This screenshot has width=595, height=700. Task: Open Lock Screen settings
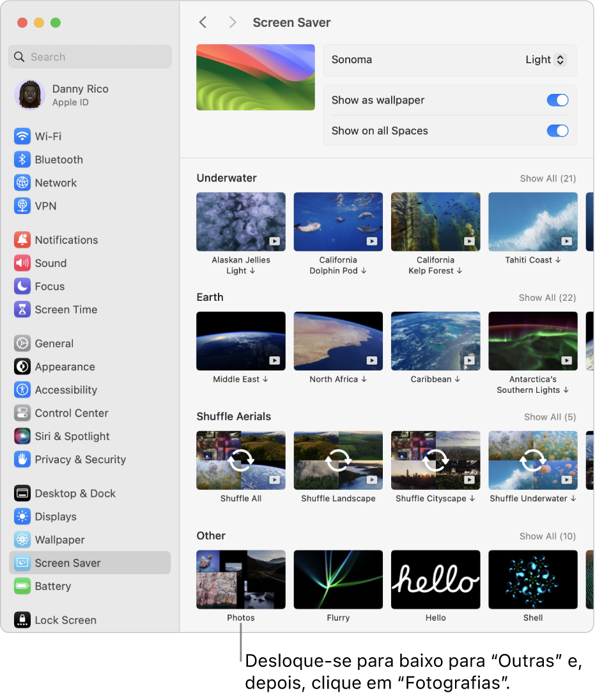(65, 620)
